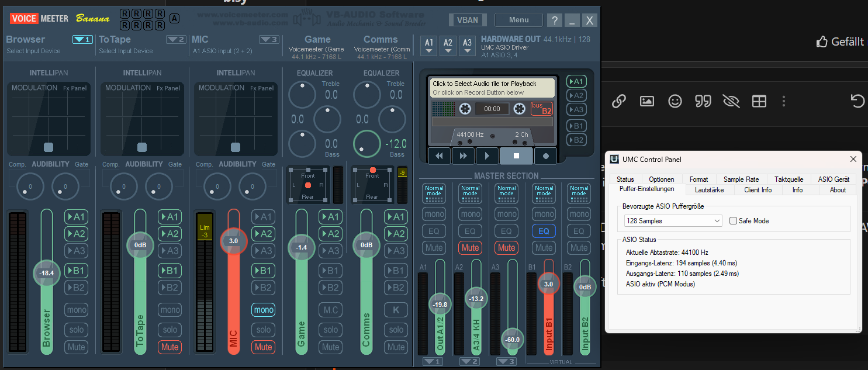
Task: Switch to ASIO Gerät tab
Action: coord(834,179)
